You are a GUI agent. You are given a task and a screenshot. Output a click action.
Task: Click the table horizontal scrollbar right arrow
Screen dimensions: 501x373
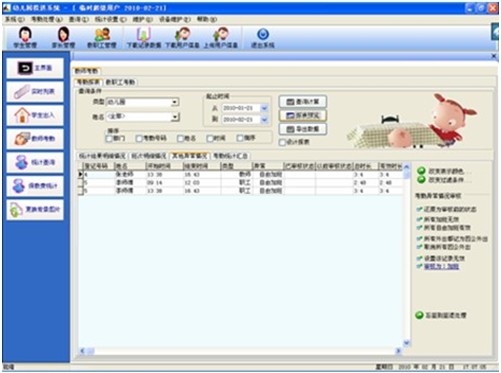point(398,351)
